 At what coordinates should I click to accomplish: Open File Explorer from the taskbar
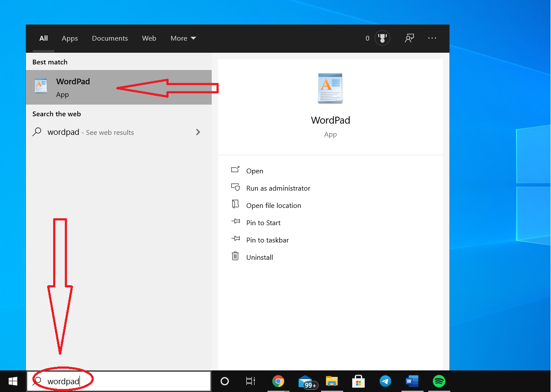click(x=331, y=381)
